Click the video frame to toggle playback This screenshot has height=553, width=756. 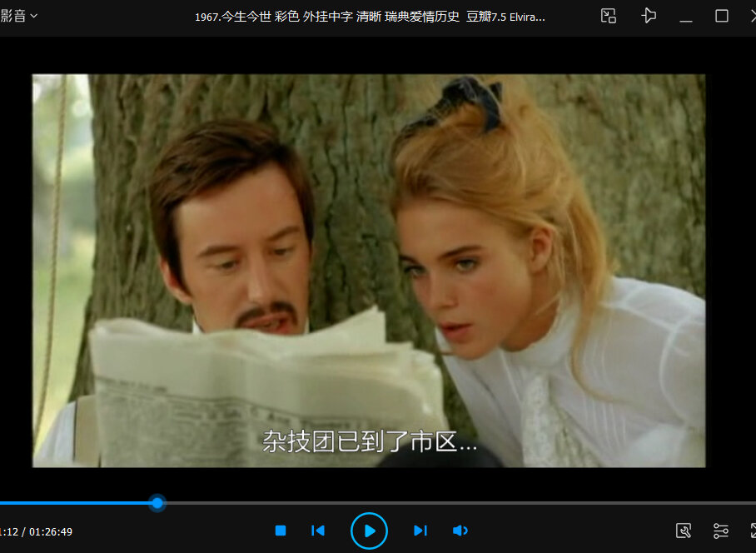point(369,271)
